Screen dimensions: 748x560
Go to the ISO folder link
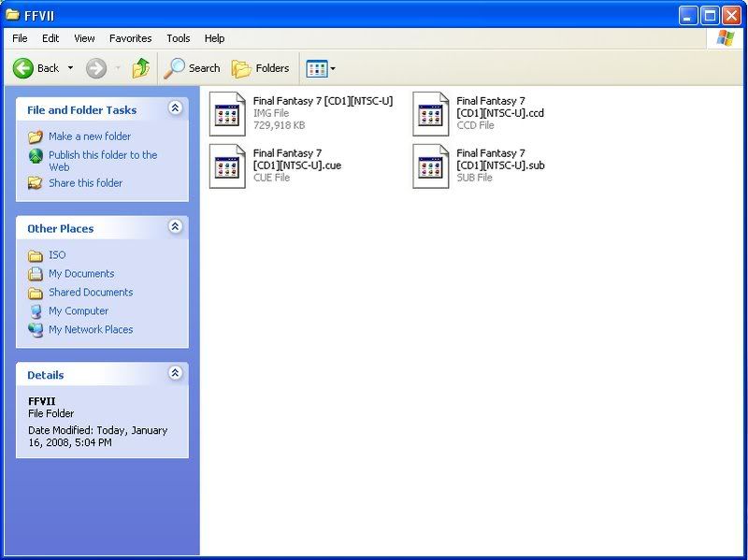[57, 254]
